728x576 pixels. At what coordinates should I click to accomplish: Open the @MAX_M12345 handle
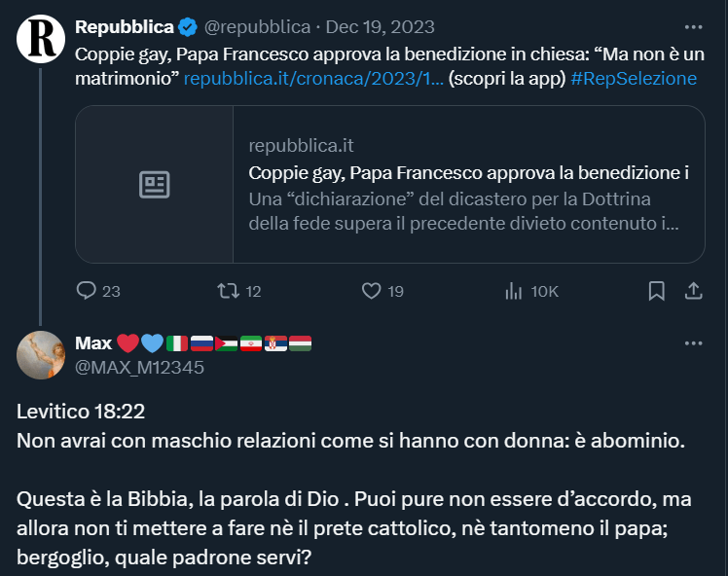click(x=139, y=367)
